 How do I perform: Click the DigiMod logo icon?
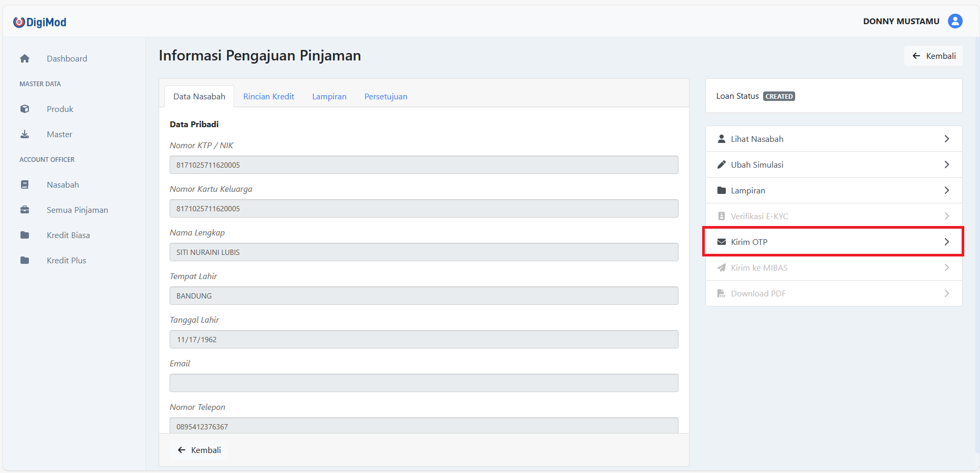(19, 22)
